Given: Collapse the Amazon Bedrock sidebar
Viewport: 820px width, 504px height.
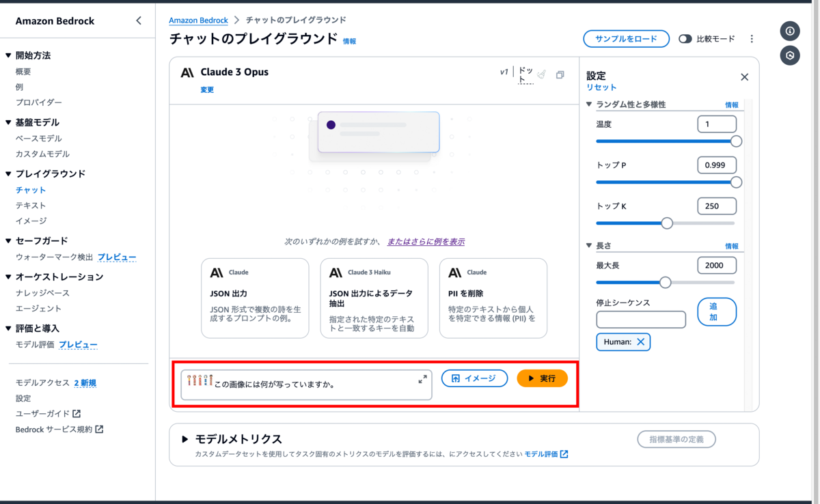Looking at the screenshot, I should 139,20.
